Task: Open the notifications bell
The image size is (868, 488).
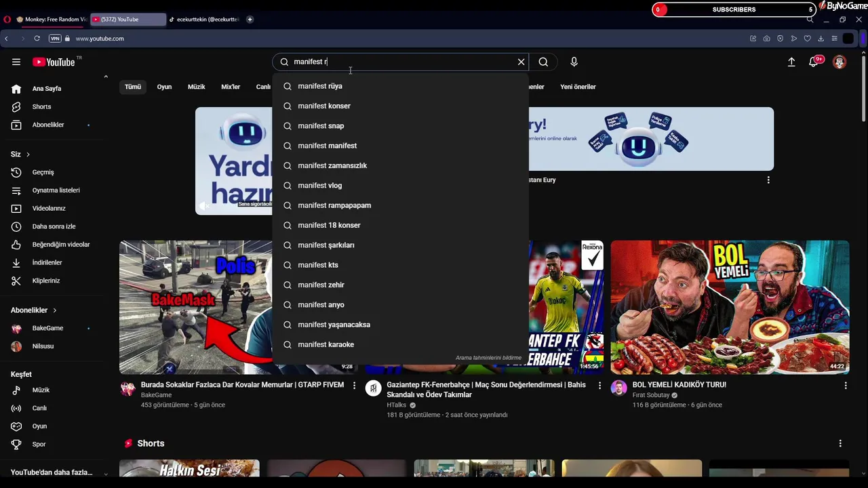Action: tap(814, 62)
